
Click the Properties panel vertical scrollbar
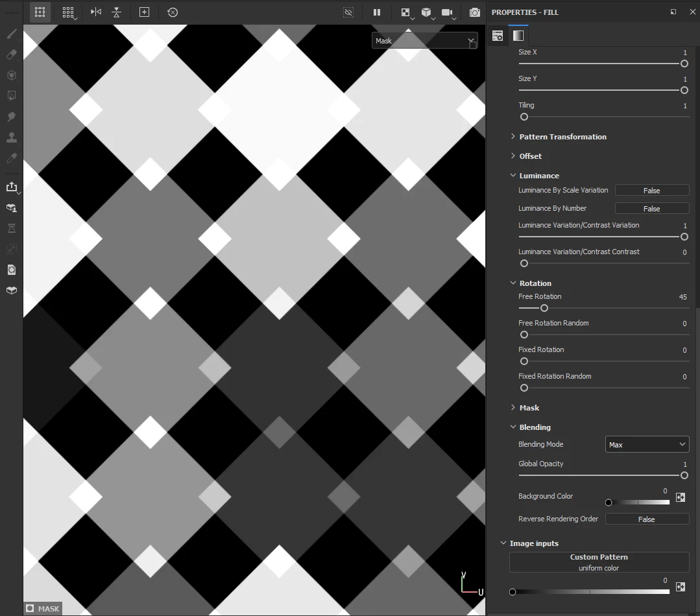coord(697,177)
